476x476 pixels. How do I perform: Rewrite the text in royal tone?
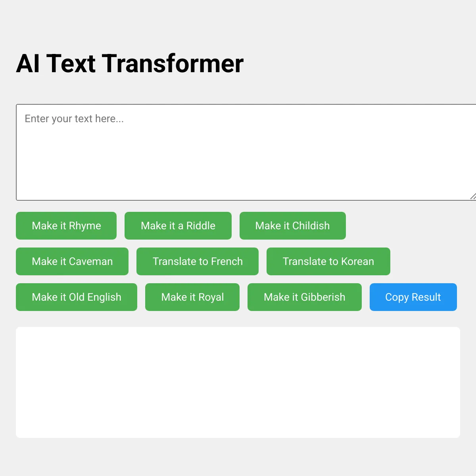click(192, 297)
